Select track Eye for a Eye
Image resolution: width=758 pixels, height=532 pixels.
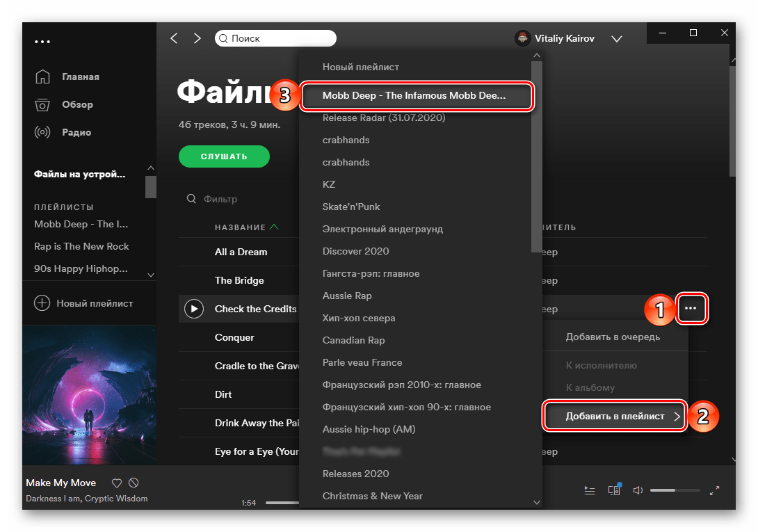point(257,452)
